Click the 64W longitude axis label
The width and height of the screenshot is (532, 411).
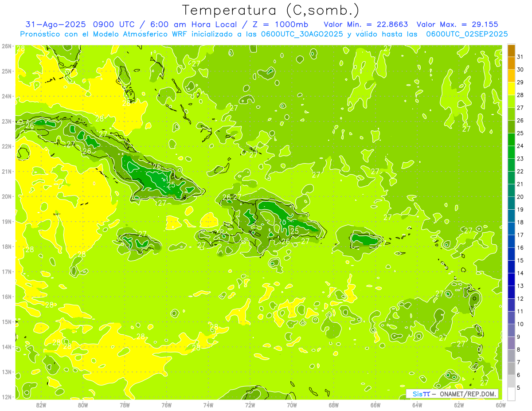pyautogui.click(x=417, y=405)
